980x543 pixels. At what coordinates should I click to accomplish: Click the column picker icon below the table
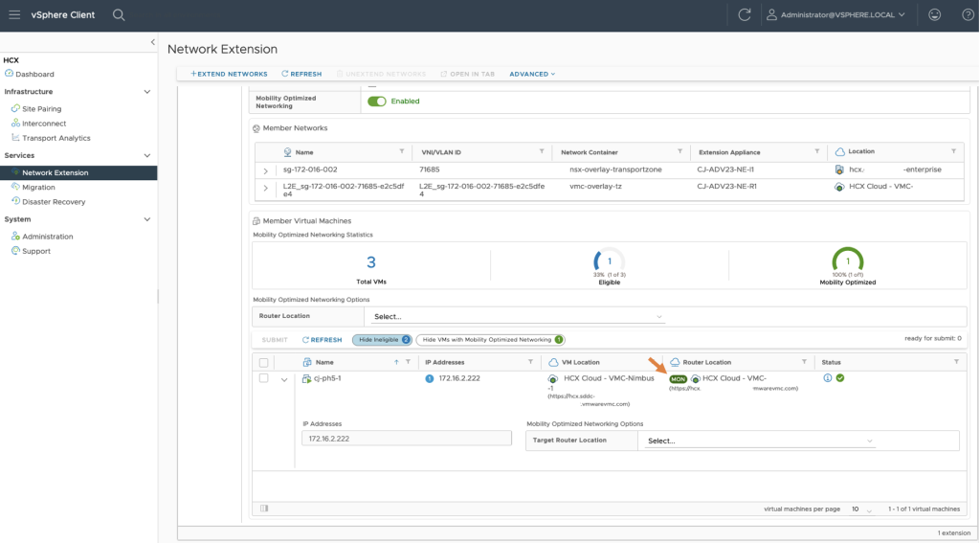point(264,509)
